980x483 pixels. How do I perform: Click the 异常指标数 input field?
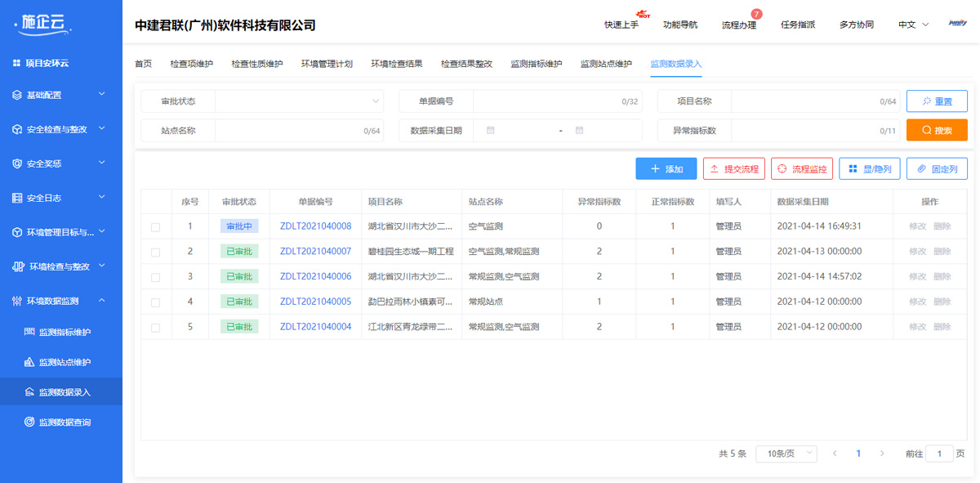click(x=815, y=131)
